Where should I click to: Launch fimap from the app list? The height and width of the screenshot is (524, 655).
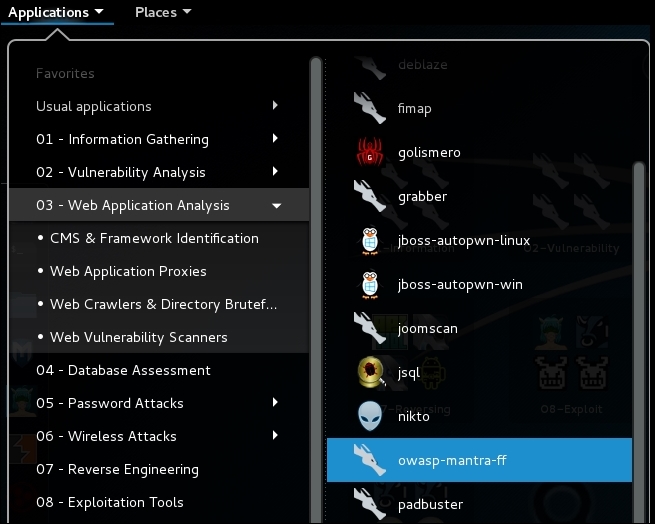[x=479, y=108]
